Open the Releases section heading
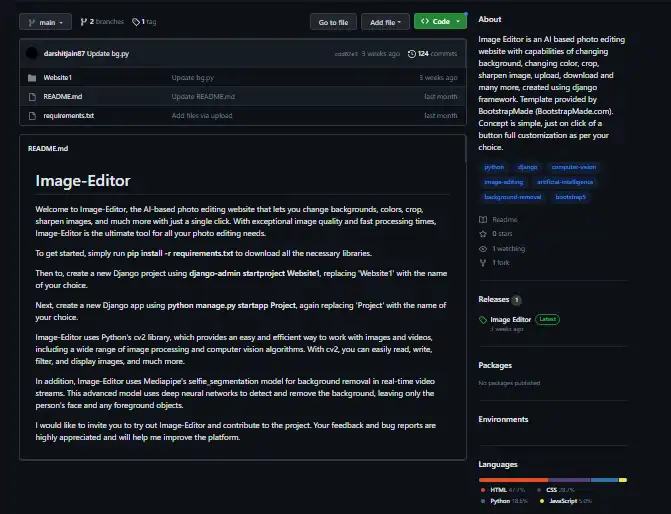 point(494,300)
